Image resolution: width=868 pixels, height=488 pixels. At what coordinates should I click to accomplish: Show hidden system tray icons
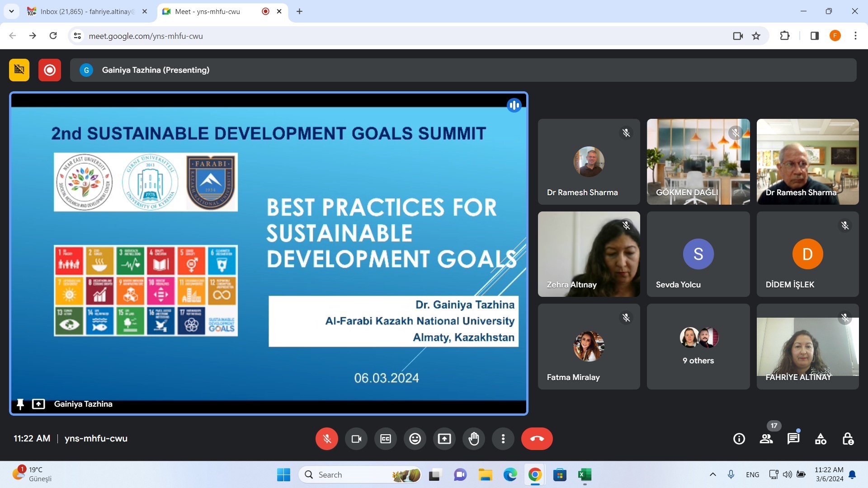[712, 474]
